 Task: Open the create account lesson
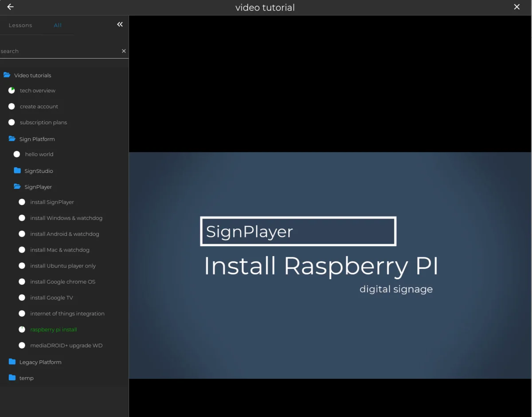click(x=39, y=106)
